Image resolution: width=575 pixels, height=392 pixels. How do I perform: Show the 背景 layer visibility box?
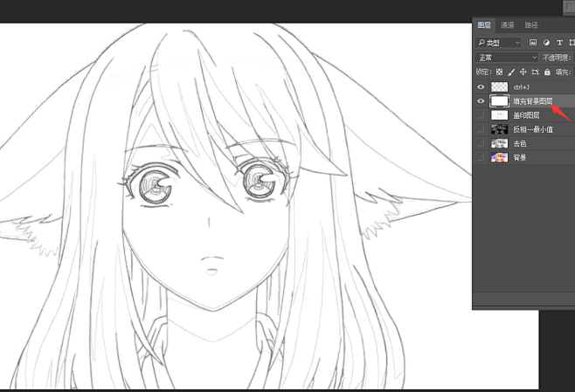[x=481, y=157]
